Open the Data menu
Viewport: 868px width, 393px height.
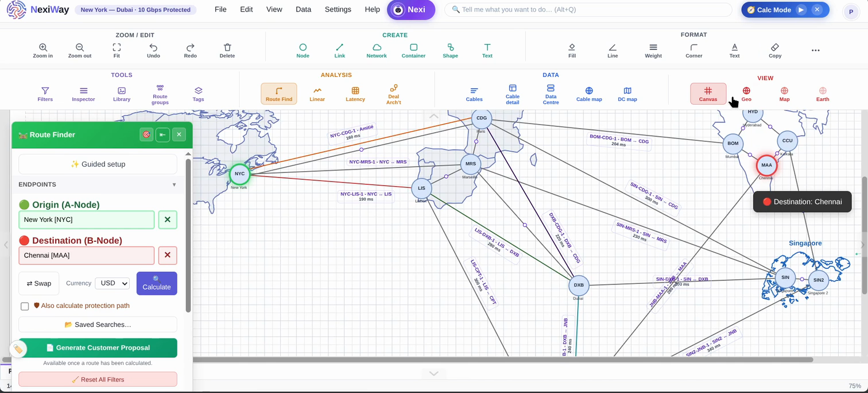303,10
